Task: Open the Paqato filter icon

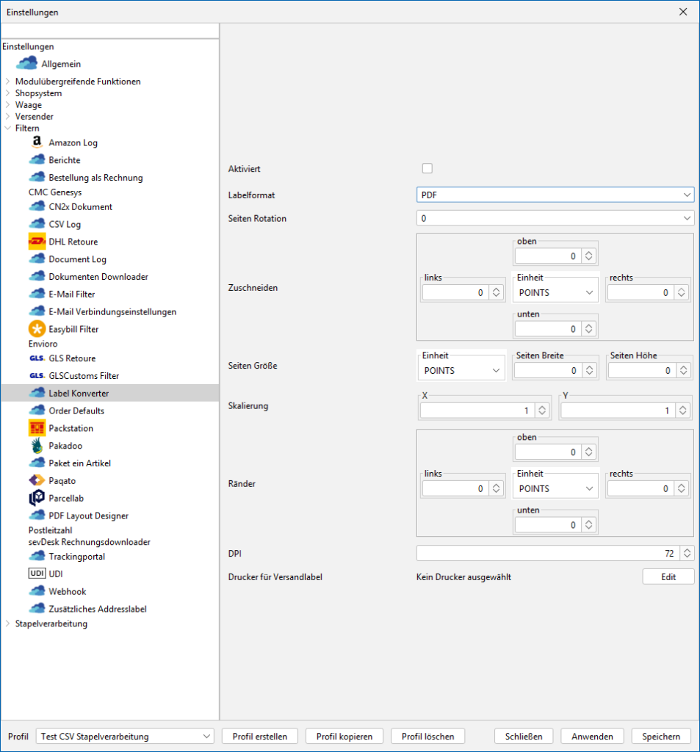Action: pyautogui.click(x=37, y=480)
